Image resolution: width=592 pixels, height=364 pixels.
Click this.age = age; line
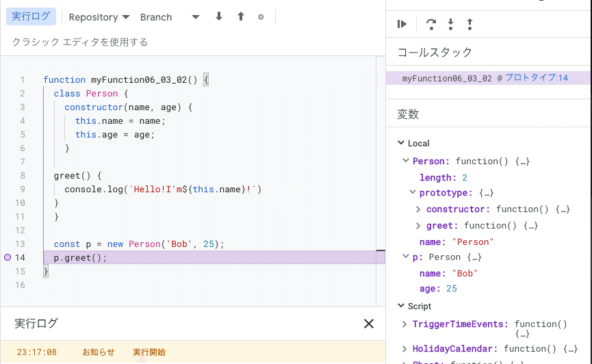[x=115, y=134]
